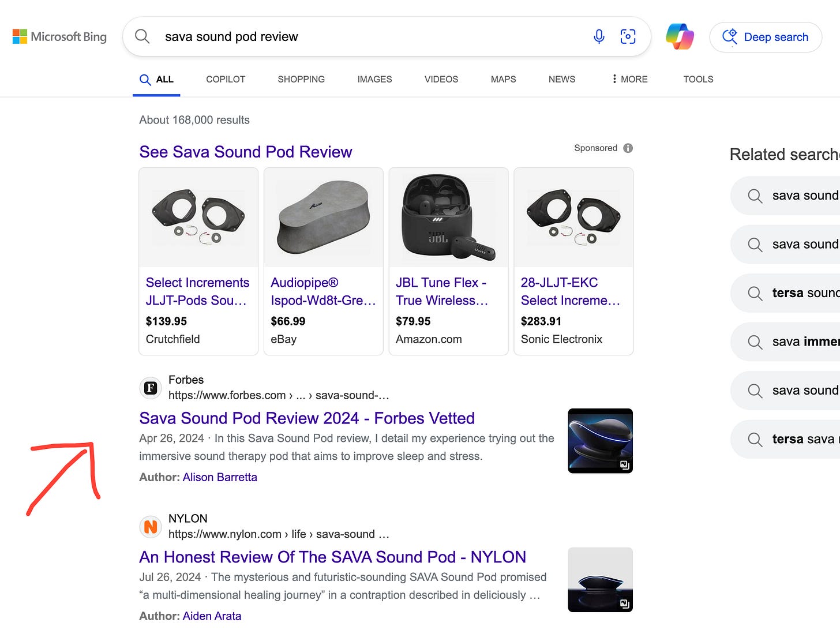The width and height of the screenshot is (840, 630).
Task: Click the NYLON result URL
Action: pyautogui.click(x=279, y=534)
